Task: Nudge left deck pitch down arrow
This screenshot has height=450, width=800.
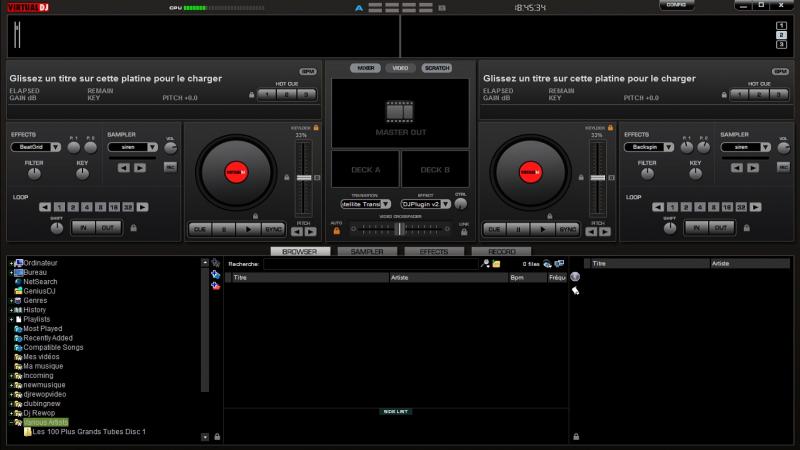Action: [297, 232]
